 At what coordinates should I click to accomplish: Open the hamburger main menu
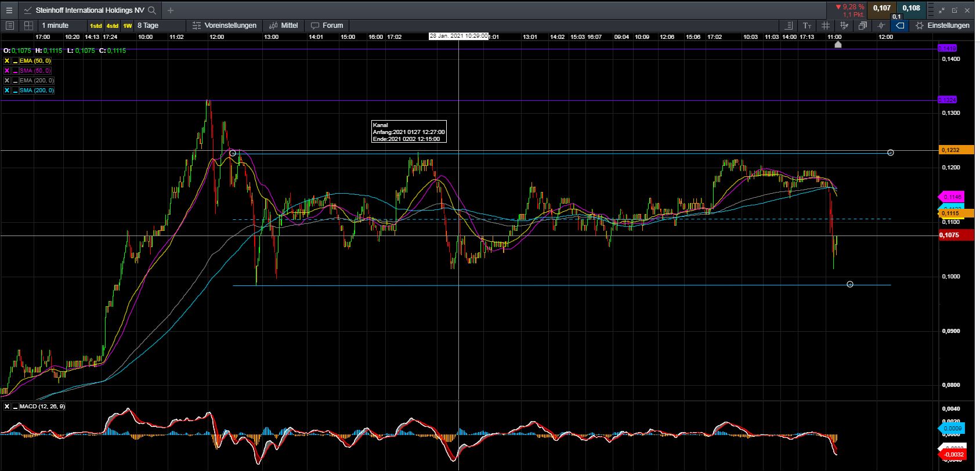(9, 10)
